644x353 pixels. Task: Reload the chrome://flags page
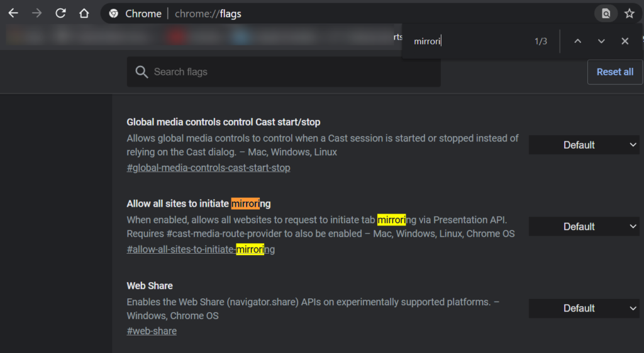coord(60,14)
